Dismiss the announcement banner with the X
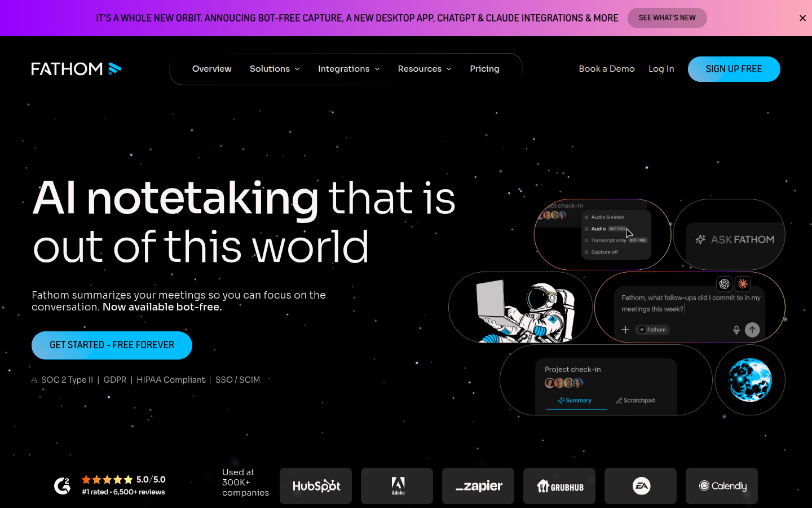Screen dimensions: 812x508 pos(802,17)
